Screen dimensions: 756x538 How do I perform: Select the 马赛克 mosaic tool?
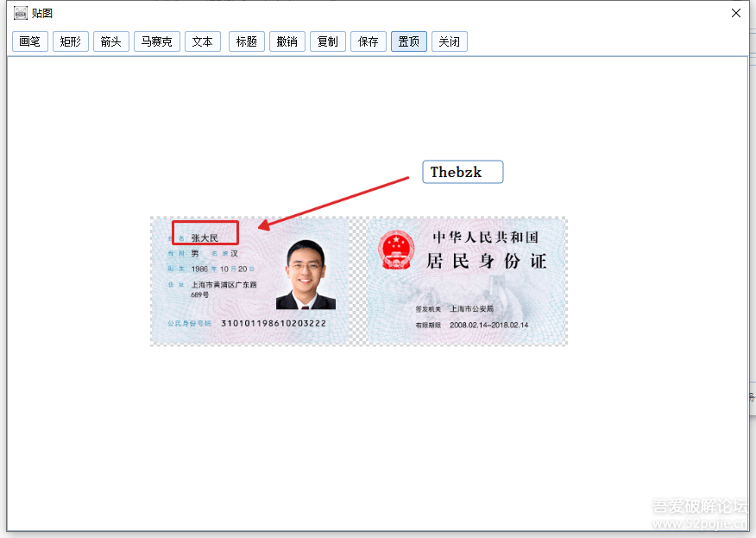pos(157,41)
